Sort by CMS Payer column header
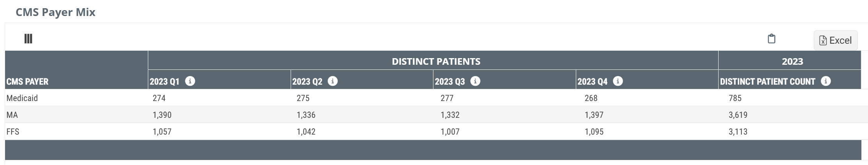 coord(27,82)
